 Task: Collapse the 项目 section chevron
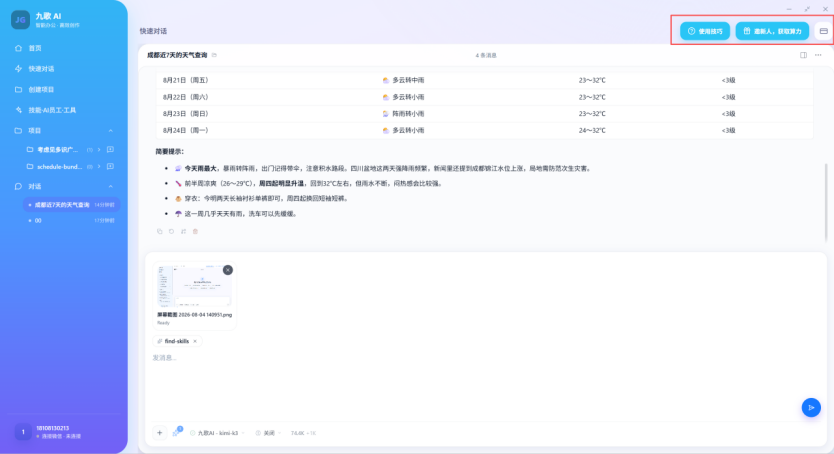(x=111, y=131)
